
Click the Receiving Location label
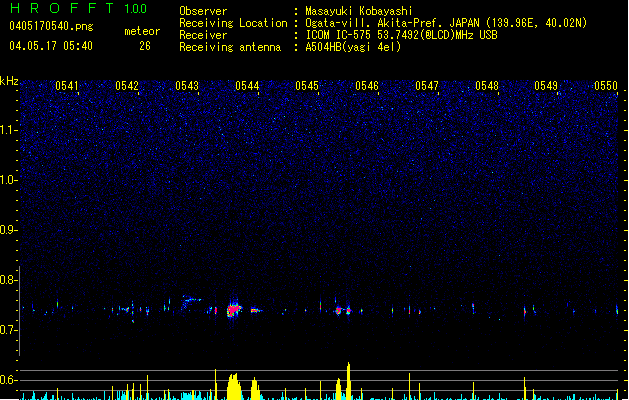coord(233,23)
